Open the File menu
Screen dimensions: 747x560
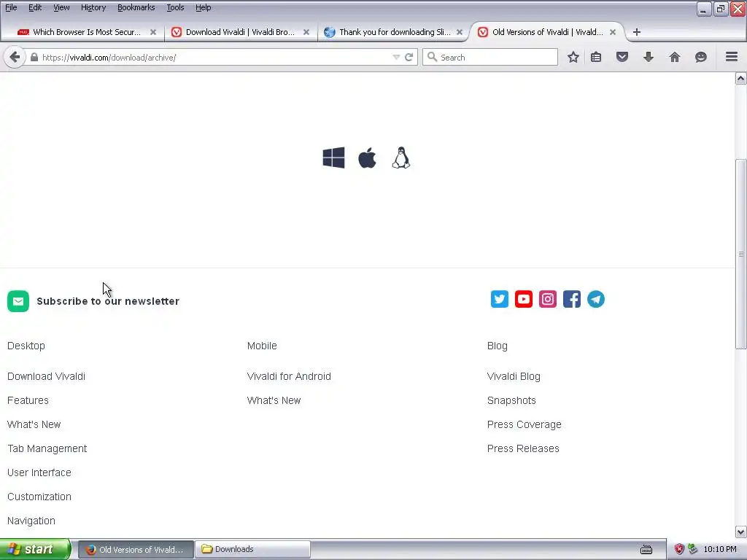tap(11, 7)
